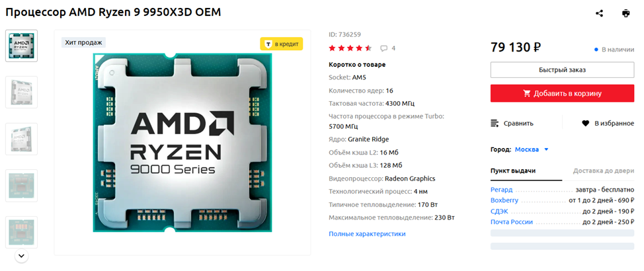The height and width of the screenshot is (271, 644).
Task: Open the СДЭК pickup link
Action: pos(499,211)
